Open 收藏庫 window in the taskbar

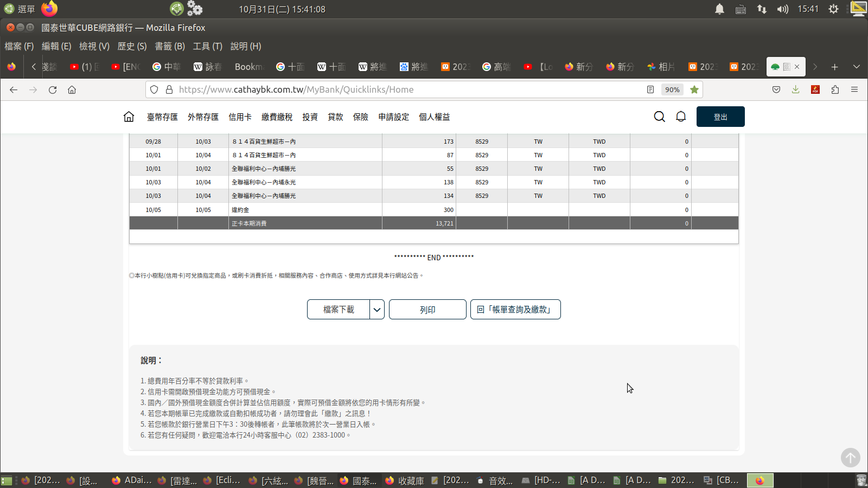click(x=405, y=480)
